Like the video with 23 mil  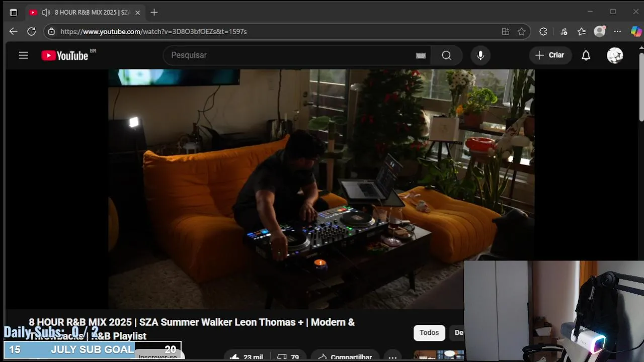[x=247, y=357]
